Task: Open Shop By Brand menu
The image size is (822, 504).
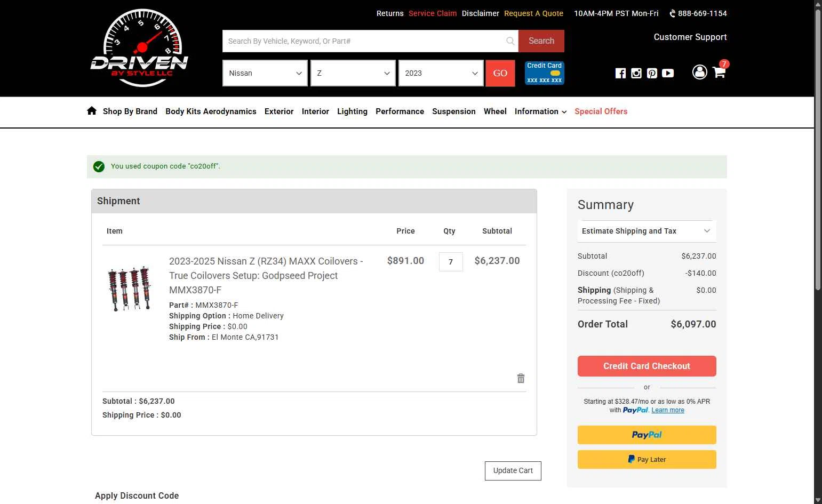Action: (x=130, y=111)
